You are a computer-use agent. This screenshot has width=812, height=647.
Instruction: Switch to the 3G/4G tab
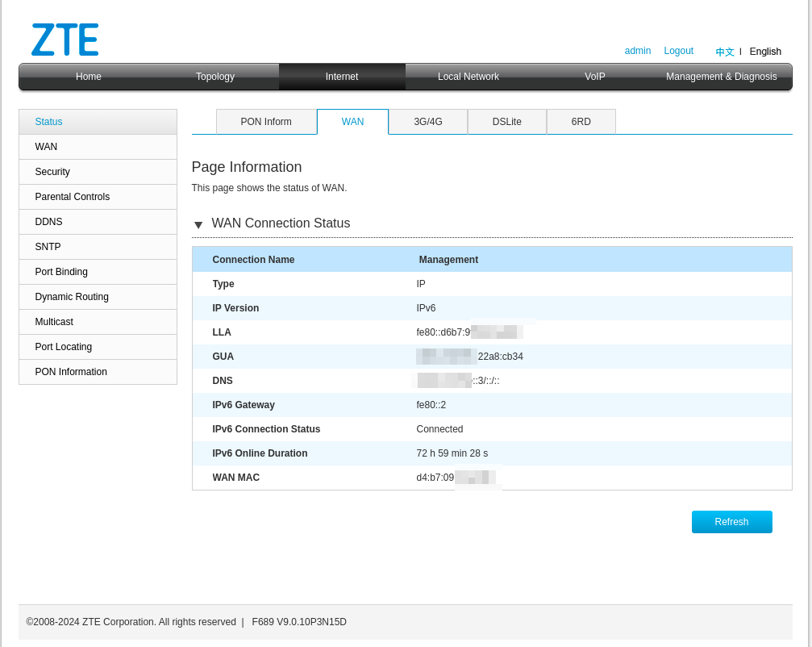(x=427, y=122)
